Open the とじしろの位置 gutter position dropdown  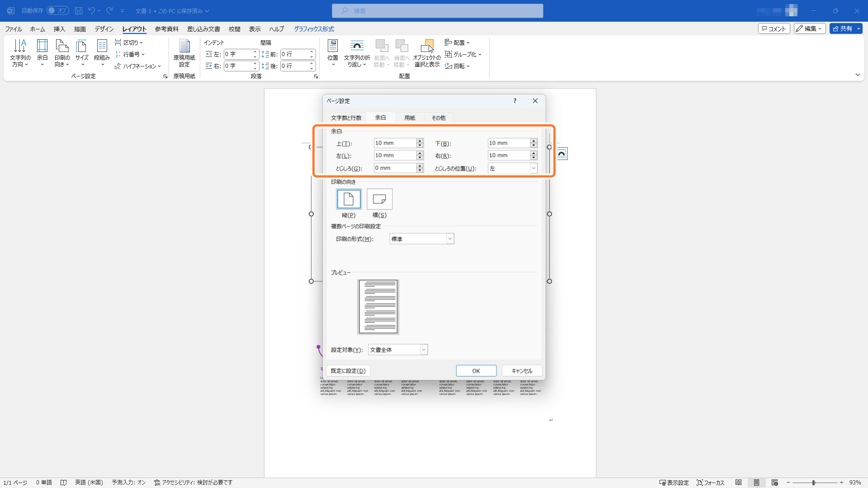533,168
